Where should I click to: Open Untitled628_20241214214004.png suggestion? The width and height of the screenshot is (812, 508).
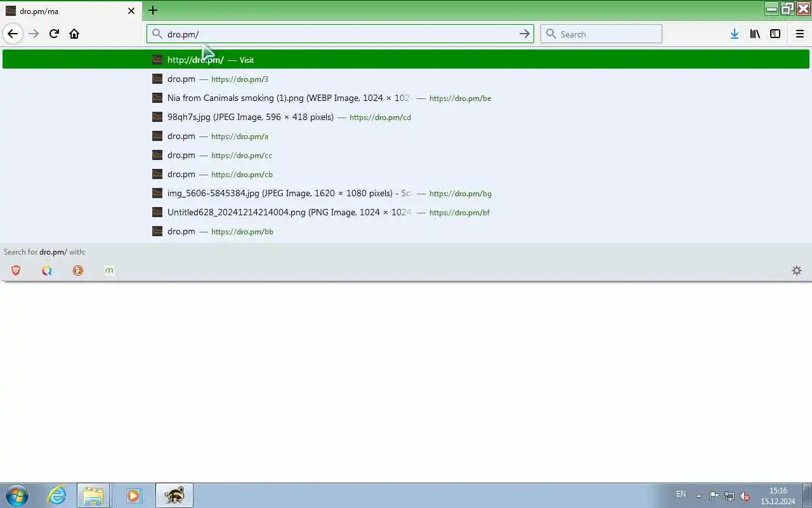point(406,212)
